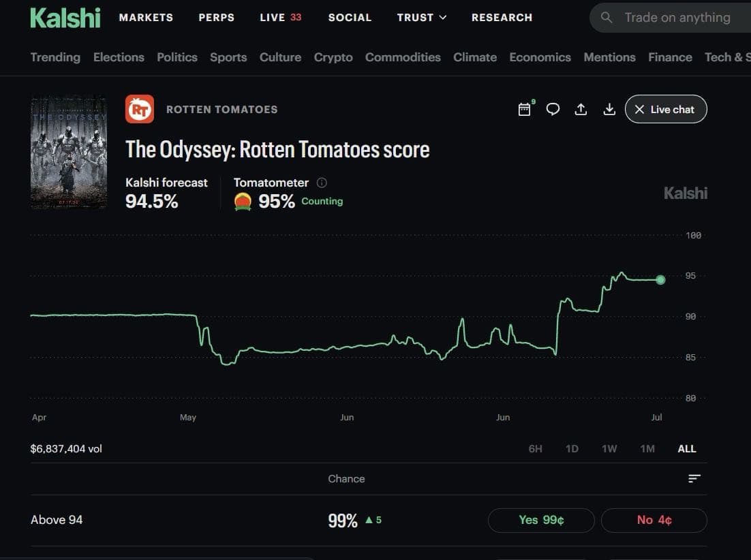Image resolution: width=751 pixels, height=560 pixels.
Task: Select the 6H chart range
Action: pyautogui.click(x=535, y=448)
